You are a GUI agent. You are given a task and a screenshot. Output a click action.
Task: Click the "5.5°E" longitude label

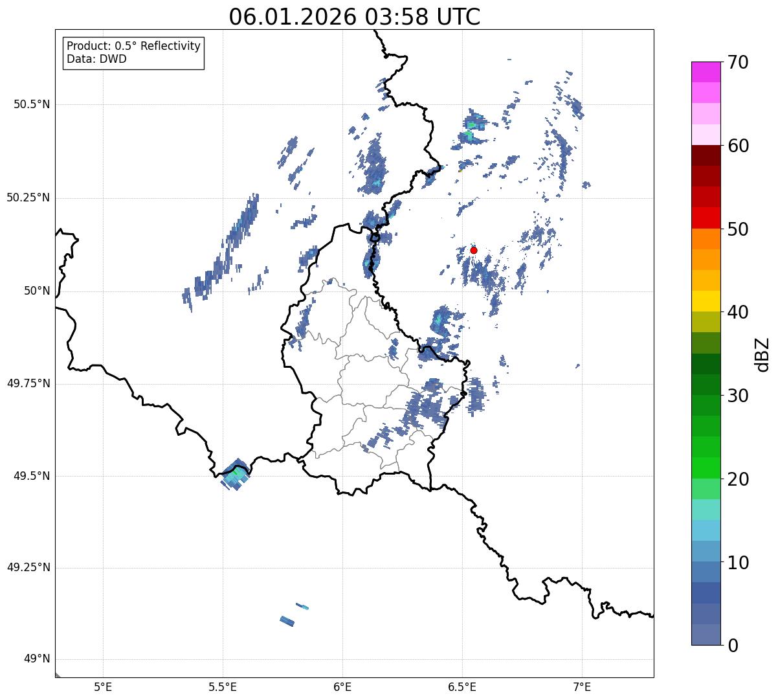click(223, 686)
